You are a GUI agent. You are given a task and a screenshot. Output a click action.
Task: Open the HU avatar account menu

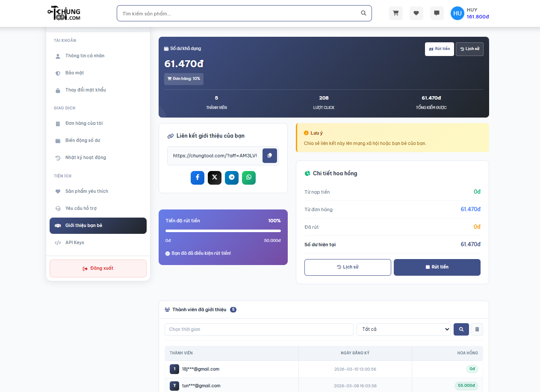coord(457,13)
